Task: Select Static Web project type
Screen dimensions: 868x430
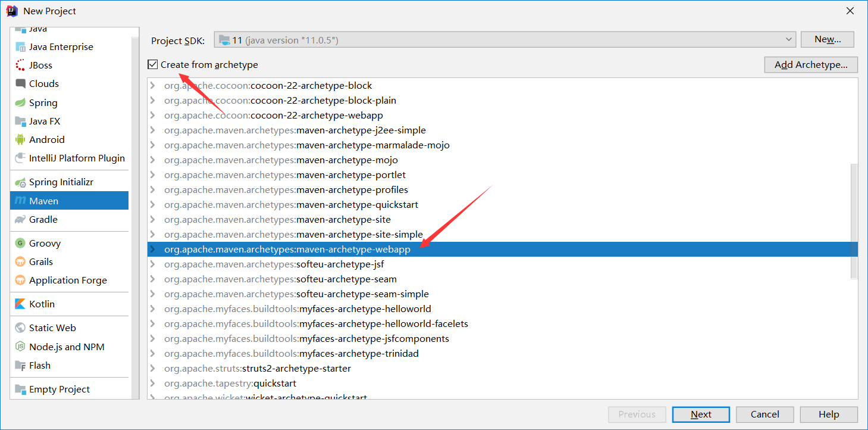Action: (69, 328)
